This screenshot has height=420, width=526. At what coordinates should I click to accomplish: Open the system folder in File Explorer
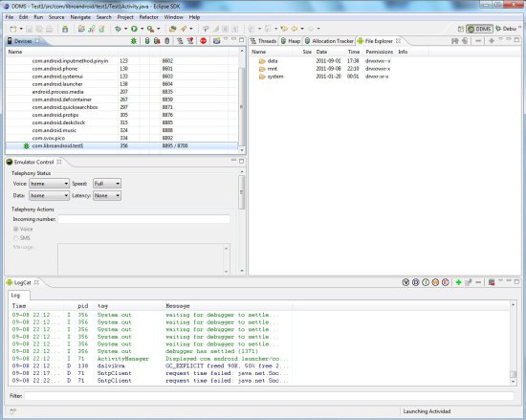pos(272,77)
